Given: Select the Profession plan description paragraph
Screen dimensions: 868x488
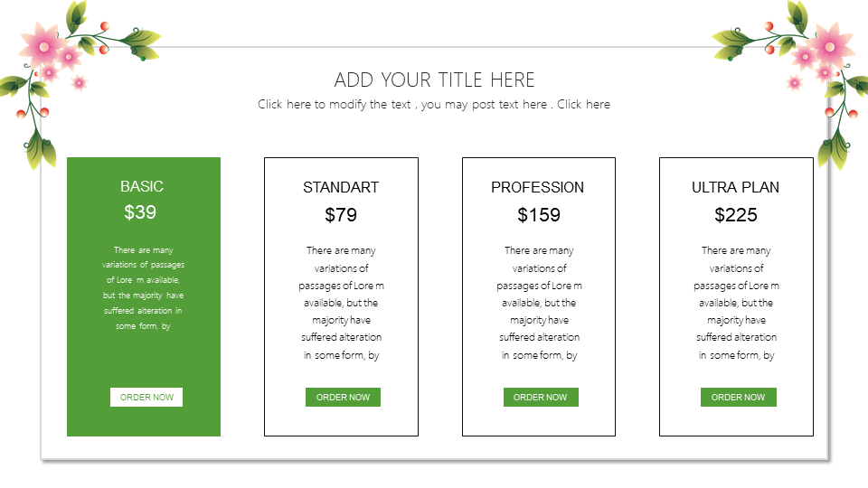Looking at the screenshot, I should point(539,303).
